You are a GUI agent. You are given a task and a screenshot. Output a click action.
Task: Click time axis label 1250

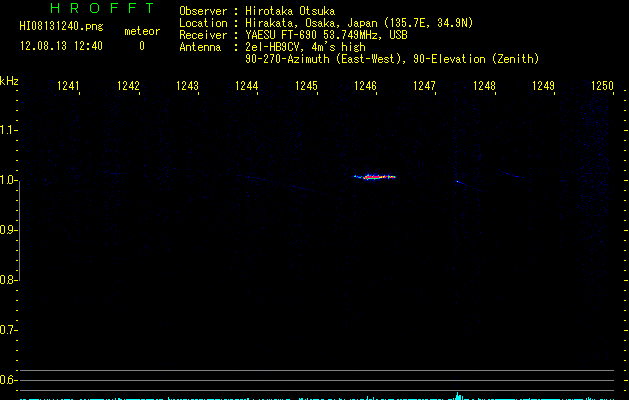[x=603, y=86]
